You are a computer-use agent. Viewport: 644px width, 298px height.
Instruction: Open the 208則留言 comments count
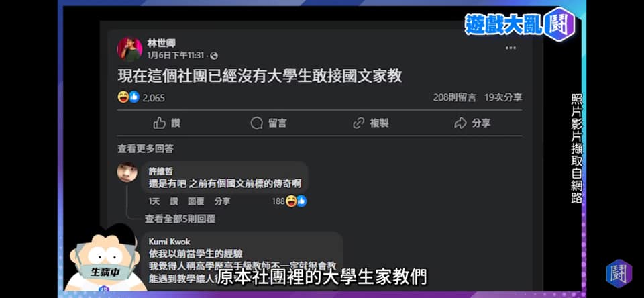coord(455,97)
